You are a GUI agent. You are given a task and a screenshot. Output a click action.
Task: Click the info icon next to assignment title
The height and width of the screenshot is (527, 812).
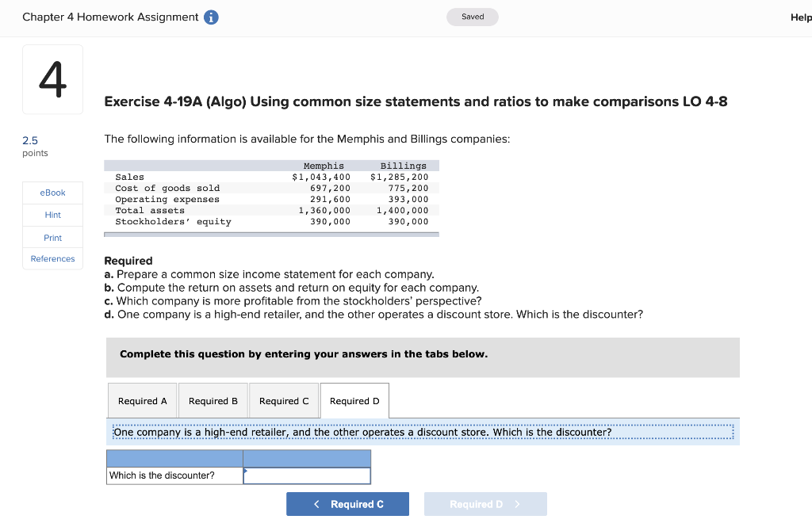pos(213,17)
